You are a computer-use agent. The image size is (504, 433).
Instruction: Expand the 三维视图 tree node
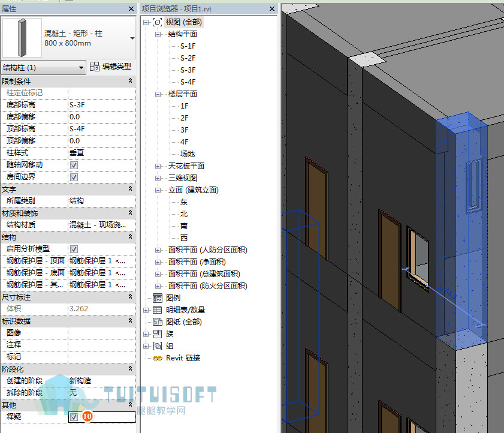(x=158, y=178)
